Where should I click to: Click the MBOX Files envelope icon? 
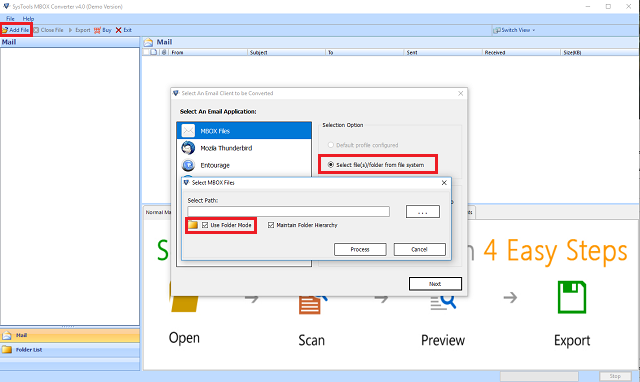pos(188,131)
